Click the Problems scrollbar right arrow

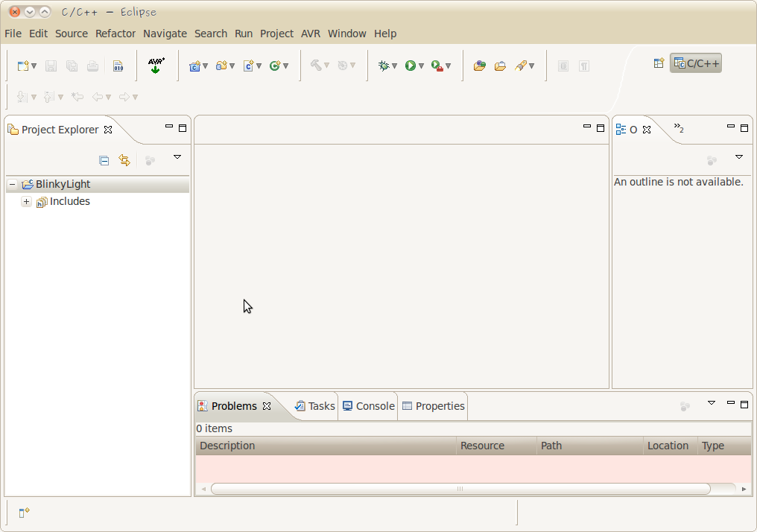744,489
